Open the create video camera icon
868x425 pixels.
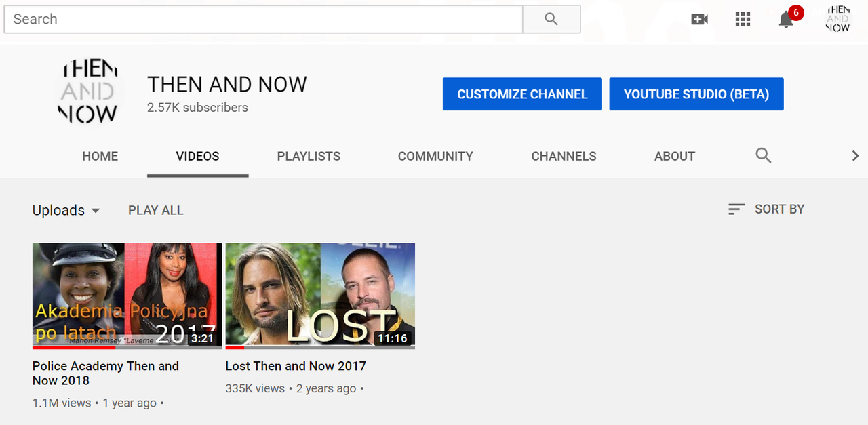click(699, 19)
